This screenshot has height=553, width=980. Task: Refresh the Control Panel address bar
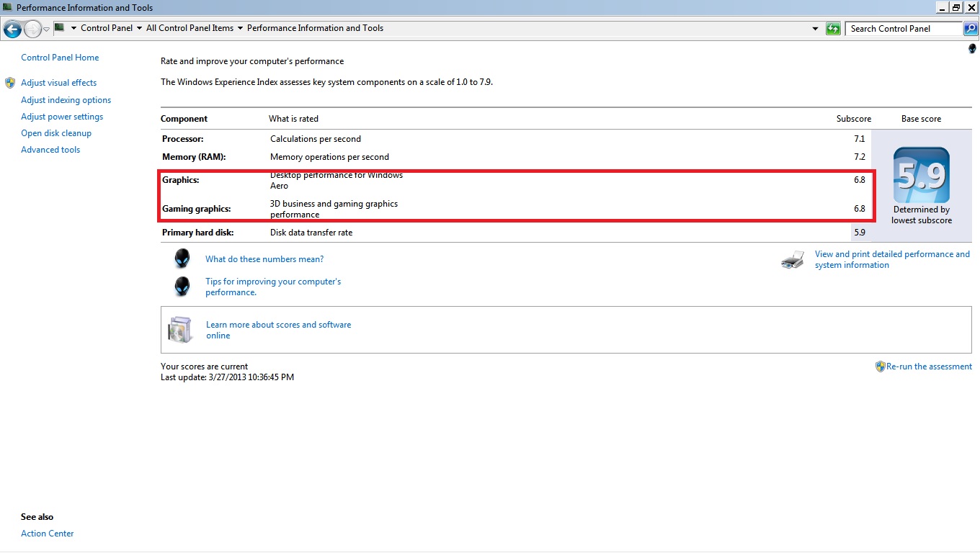833,29
